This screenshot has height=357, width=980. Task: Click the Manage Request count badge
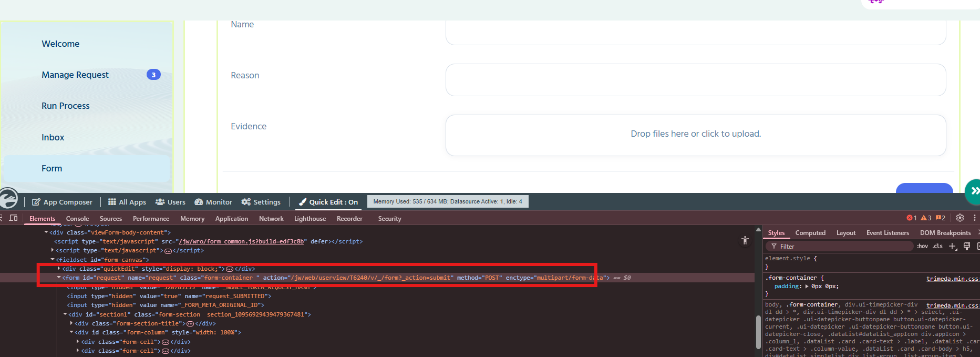click(x=153, y=75)
